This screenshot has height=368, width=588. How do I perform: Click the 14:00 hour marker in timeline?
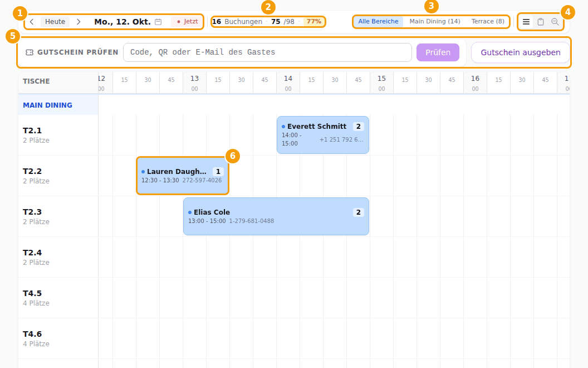pos(288,83)
